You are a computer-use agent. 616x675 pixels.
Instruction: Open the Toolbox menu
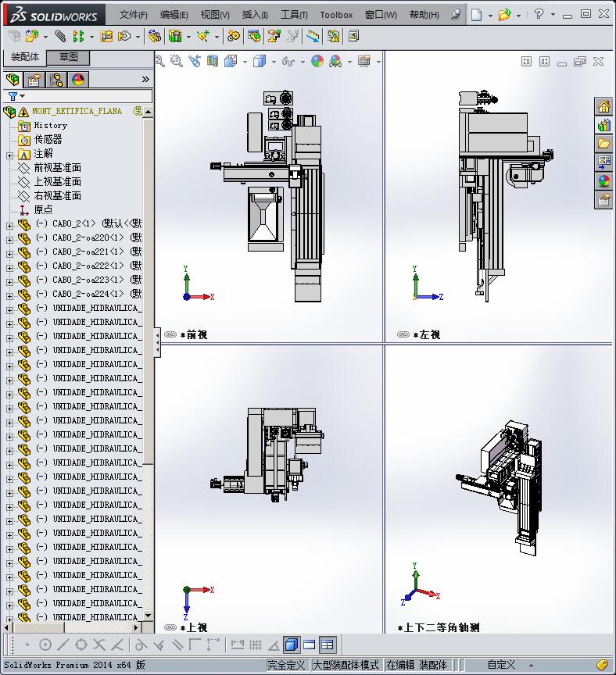click(336, 15)
